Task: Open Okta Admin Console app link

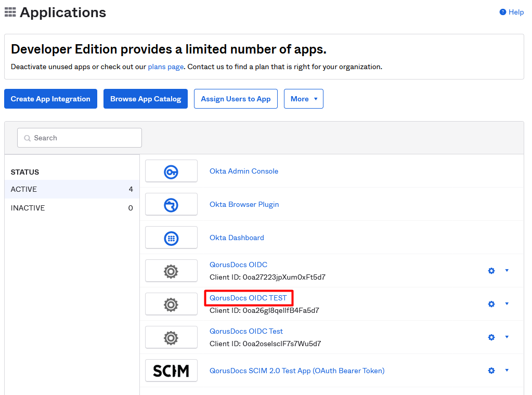Action: tap(244, 171)
